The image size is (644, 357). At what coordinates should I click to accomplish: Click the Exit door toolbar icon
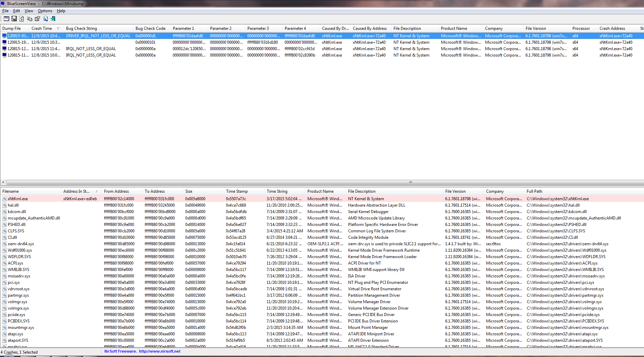click(53, 19)
